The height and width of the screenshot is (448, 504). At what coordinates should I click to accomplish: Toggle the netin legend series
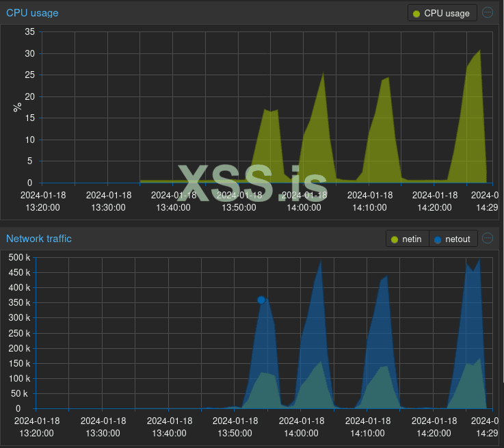coord(408,239)
